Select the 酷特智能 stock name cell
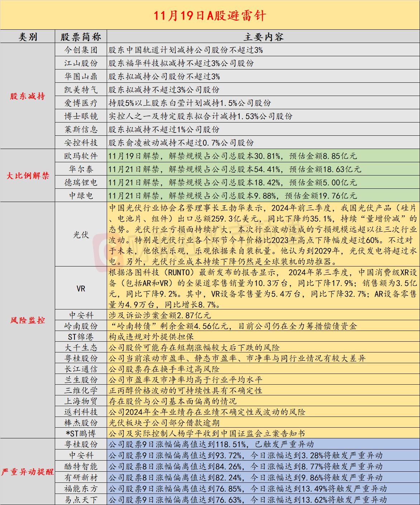Image resolution: width=420 pixels, height=505 pixels. click(x=81, y=467)
